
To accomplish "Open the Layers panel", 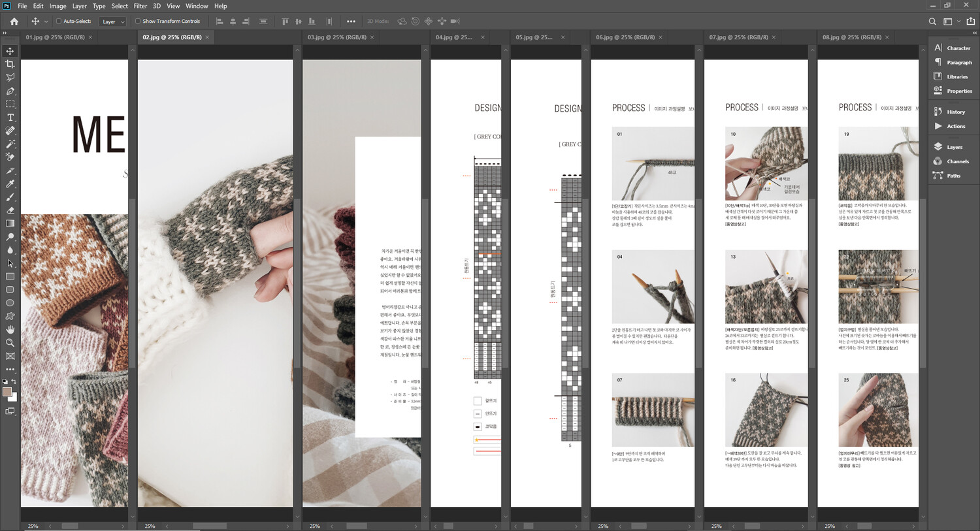I will click(x=954, y=147).
